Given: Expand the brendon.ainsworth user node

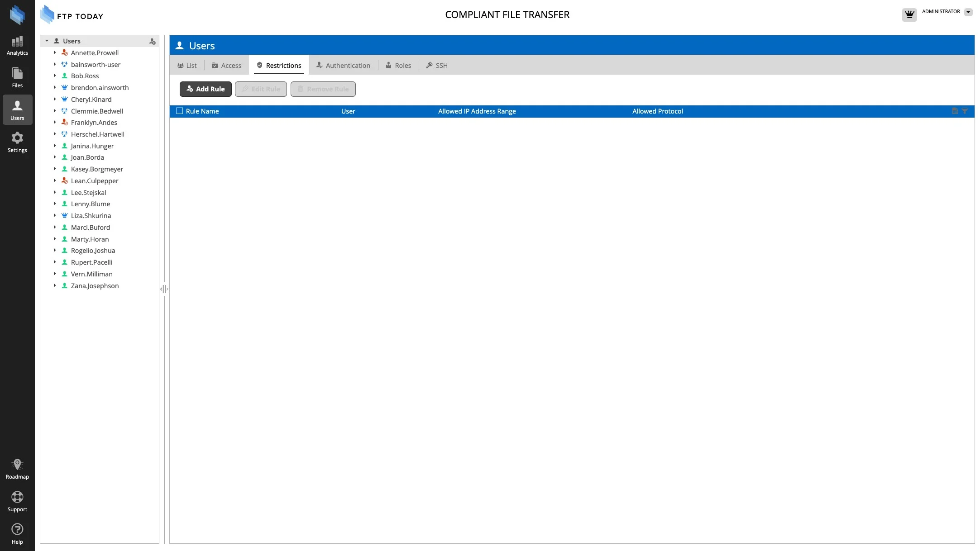Looking at the screenshot, I should (x=55, y=88).
